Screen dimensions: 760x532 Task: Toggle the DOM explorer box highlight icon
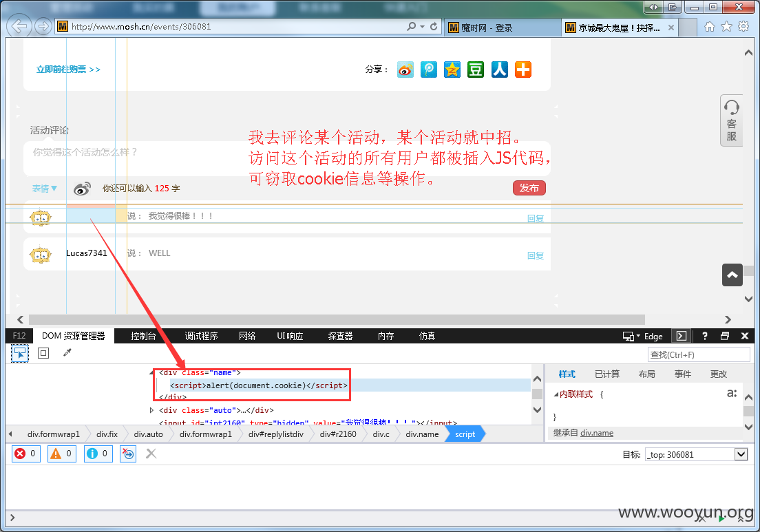pyautogui.click(x=43, y=353)
